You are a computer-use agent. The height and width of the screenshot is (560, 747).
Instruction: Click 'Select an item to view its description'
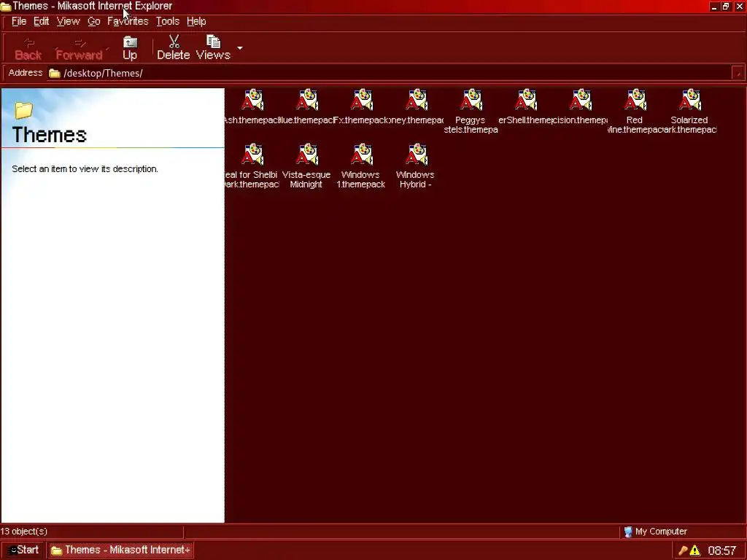pos(85,169)
